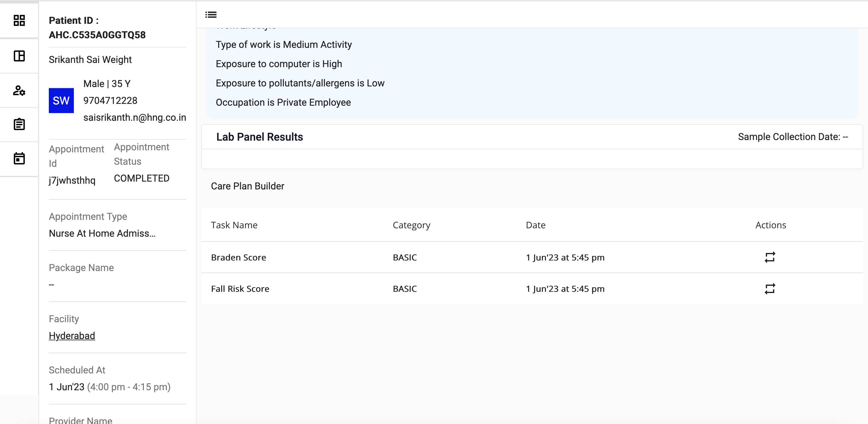Click the truncated Nurse At Home Admiss... text
Screen dimensions: 868x424
pos(102,233)
